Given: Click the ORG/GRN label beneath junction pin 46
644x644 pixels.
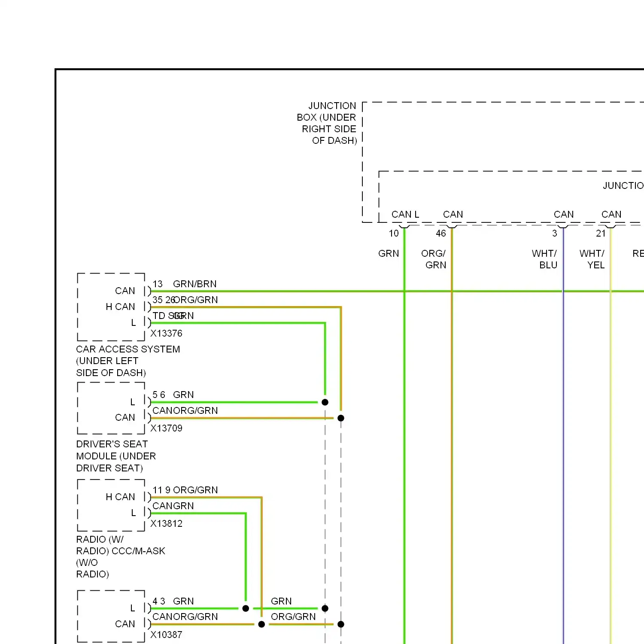Looking at the screenshot, I should tap(434, 259).
